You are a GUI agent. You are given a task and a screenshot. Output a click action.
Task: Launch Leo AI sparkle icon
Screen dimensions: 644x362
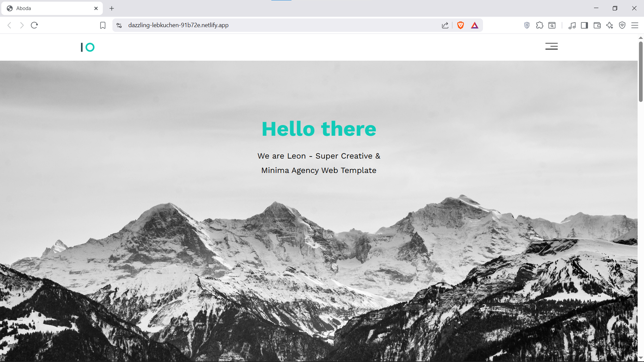pyautogui.click(x=609, y=25)
